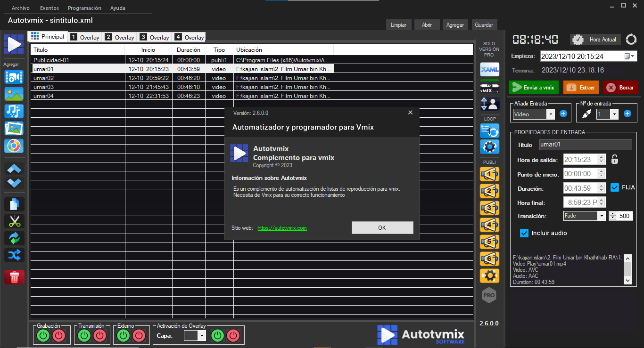
Task: Click the copy documents icon
Action: 14,204
